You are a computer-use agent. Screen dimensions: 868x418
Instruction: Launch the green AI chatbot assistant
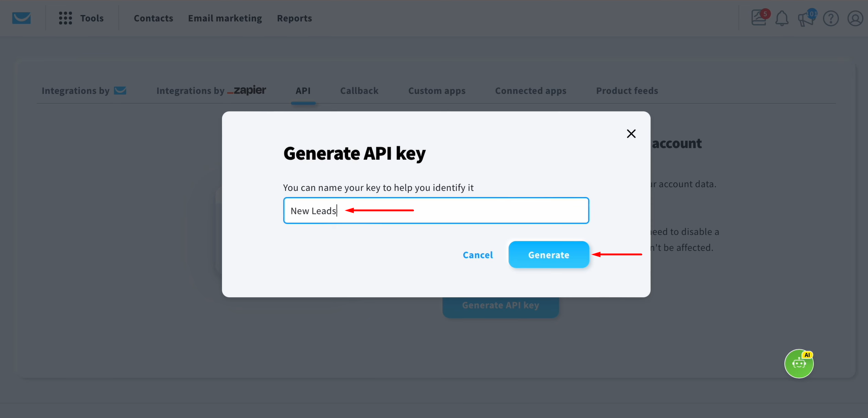799,363
